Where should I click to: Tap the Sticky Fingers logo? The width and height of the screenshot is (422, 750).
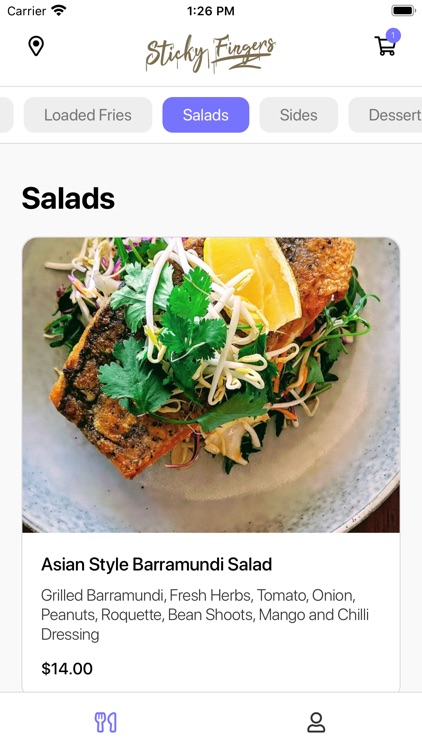211,53
